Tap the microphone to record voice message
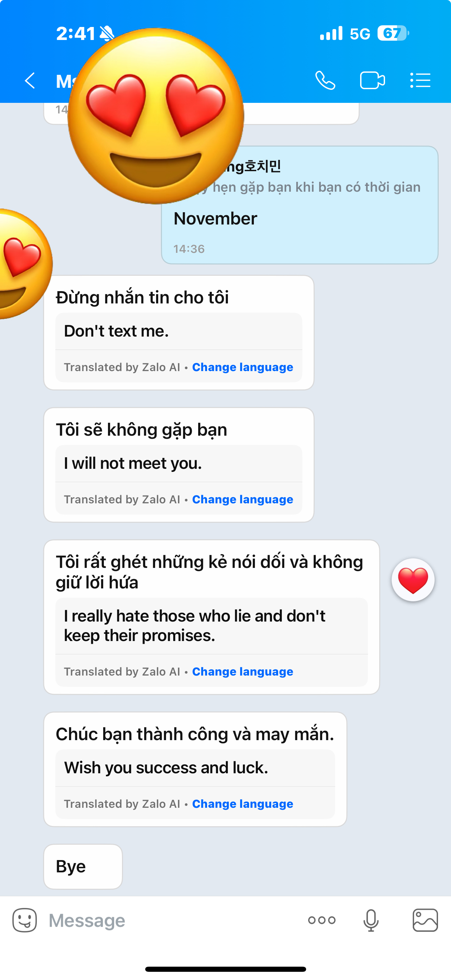The image size is (451, 980). coord(371,920)
